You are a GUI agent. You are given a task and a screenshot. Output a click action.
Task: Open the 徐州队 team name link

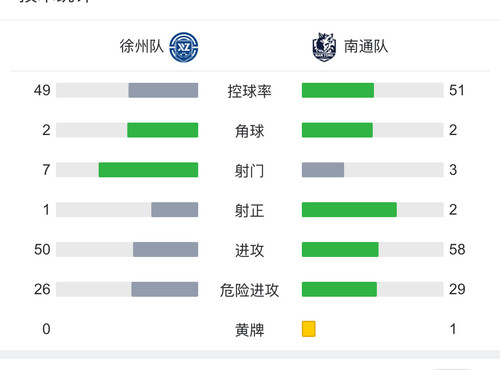tap(142, 46)
